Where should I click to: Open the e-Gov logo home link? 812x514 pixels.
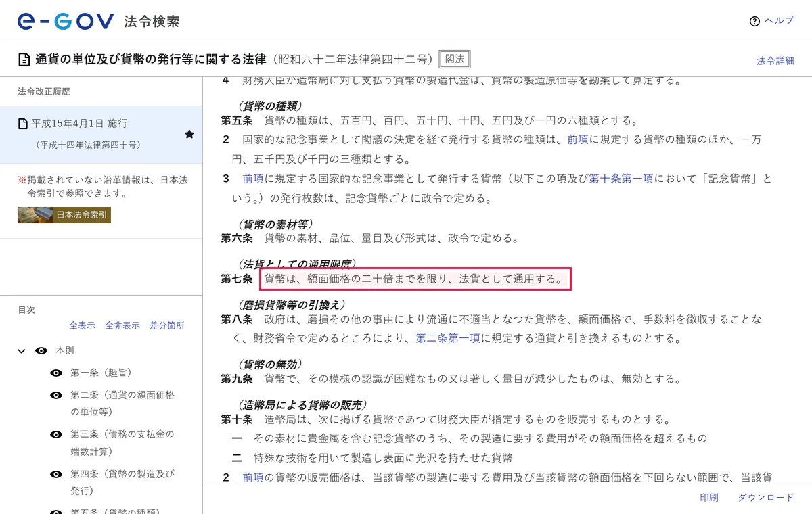click(66, 22)
